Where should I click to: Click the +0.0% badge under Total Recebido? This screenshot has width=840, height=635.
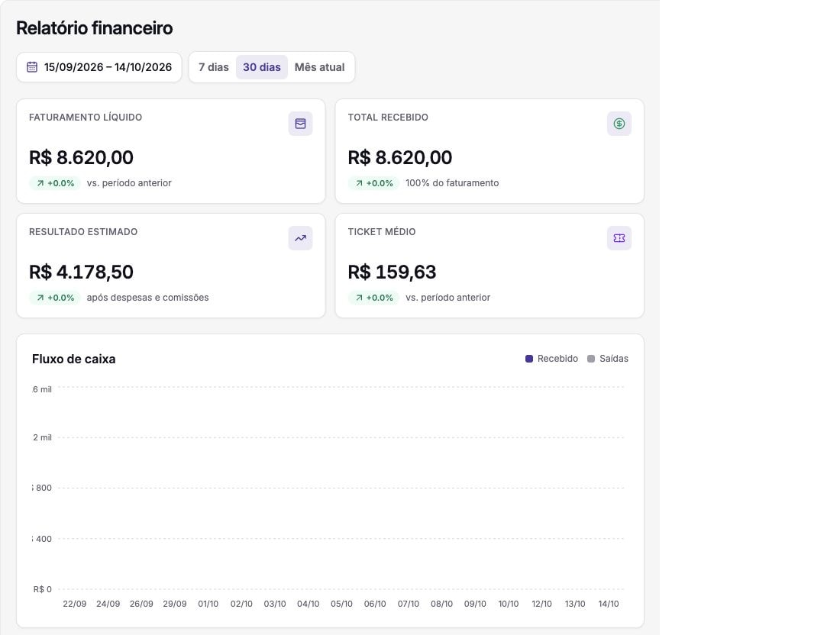pos(373,183)
